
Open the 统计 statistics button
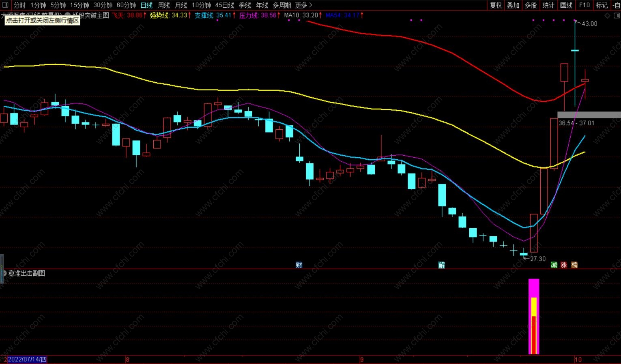coord(548,5)
